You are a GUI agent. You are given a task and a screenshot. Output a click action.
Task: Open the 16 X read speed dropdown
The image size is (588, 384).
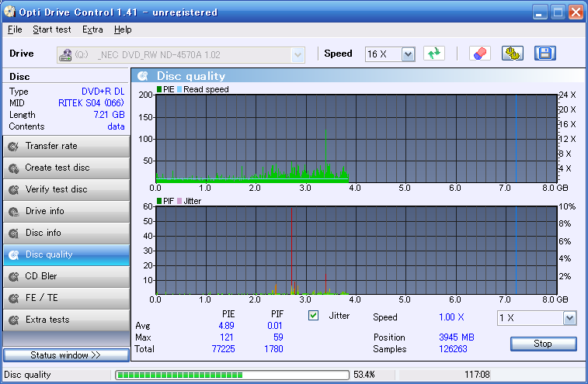[x=408, y=55]
